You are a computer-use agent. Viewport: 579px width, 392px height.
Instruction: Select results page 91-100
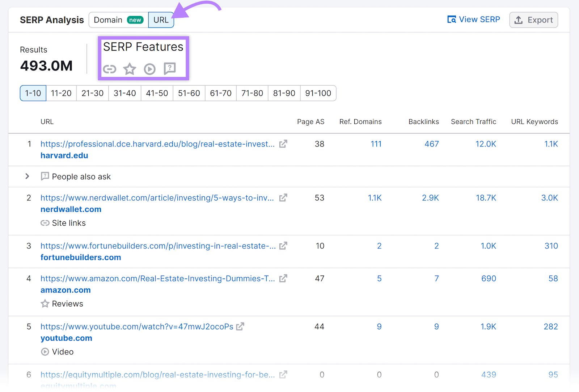318,93
